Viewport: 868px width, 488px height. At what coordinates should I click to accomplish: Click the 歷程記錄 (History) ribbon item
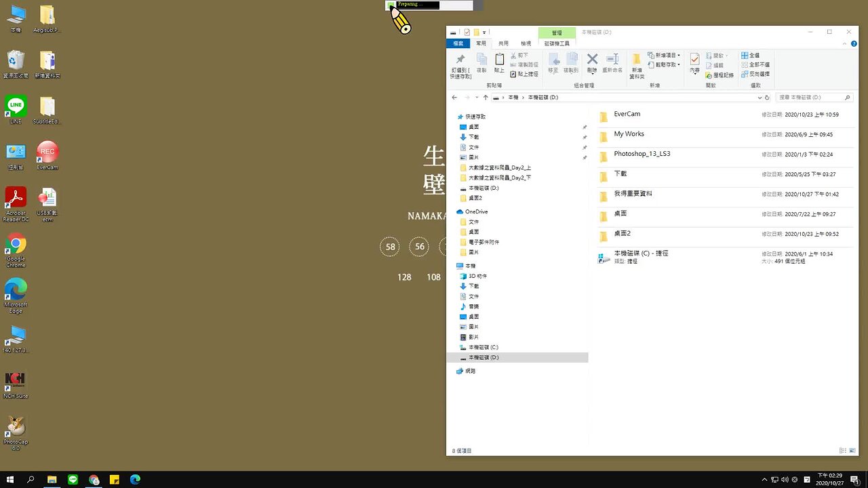[x=719, y=75]
